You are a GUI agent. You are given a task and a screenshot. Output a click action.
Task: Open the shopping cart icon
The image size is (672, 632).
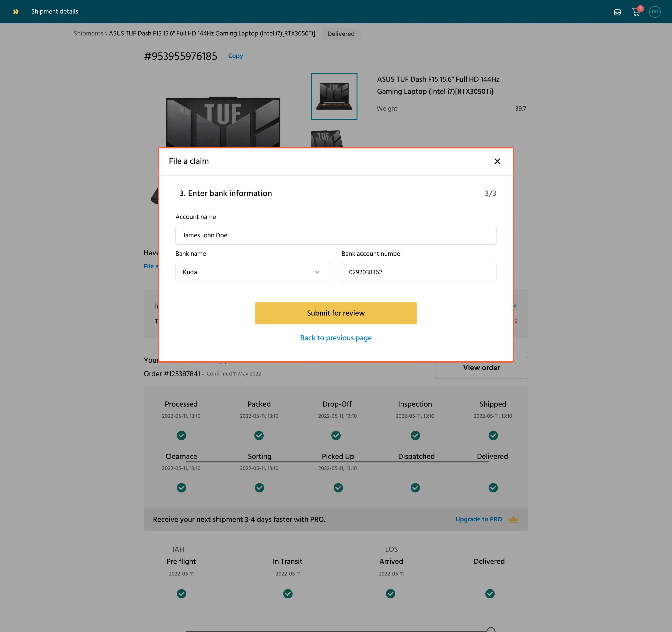[636, 12]
